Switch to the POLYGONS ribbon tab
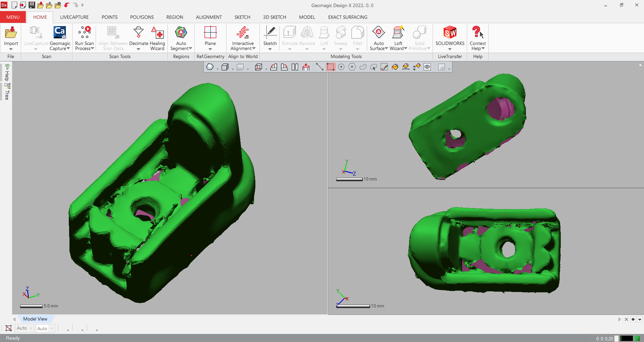644x342 pixels. click(x=142, y=17)
